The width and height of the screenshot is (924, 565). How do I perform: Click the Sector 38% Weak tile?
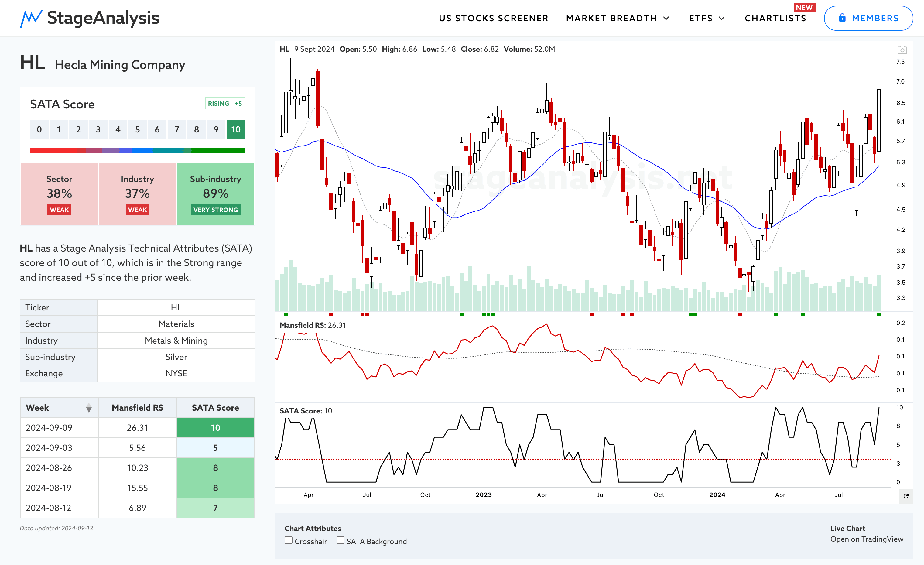point(59,194)
